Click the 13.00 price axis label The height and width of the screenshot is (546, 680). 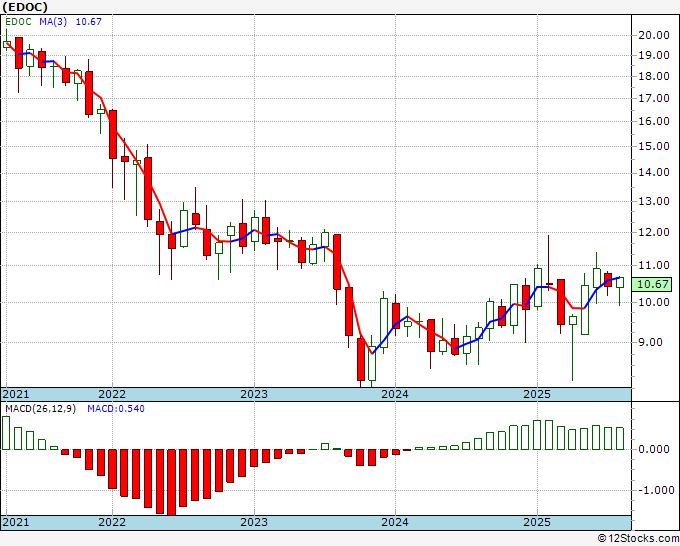coord(654,201)
